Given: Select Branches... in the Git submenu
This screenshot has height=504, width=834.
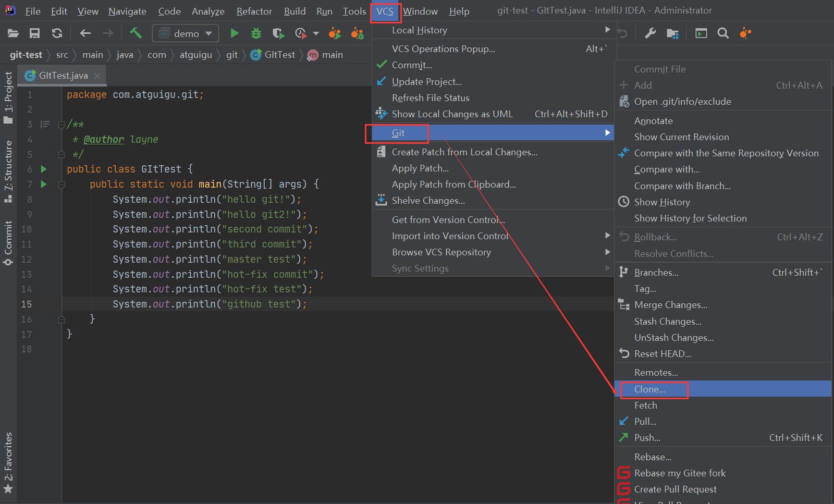Looking at the screenshot, I should point(723,272).
